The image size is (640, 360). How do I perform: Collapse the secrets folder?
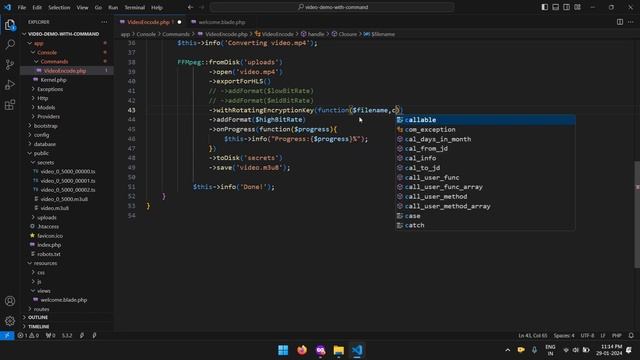coord(45,162)
